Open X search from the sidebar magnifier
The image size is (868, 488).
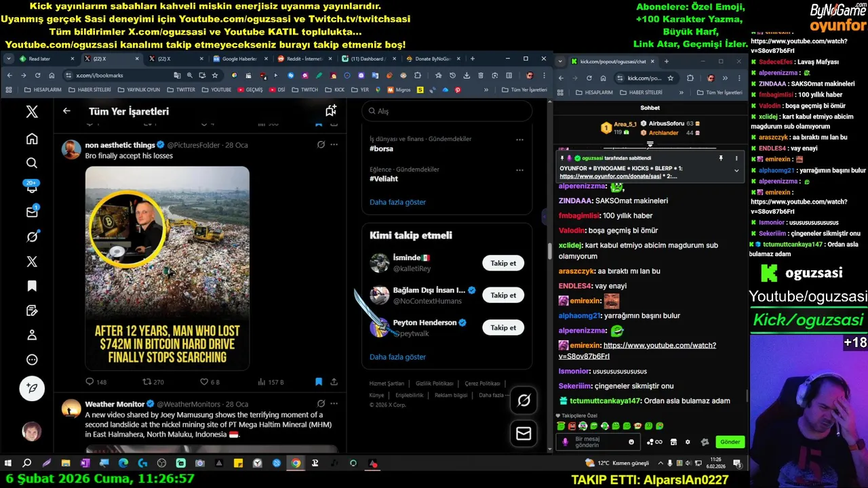(32, 163)
